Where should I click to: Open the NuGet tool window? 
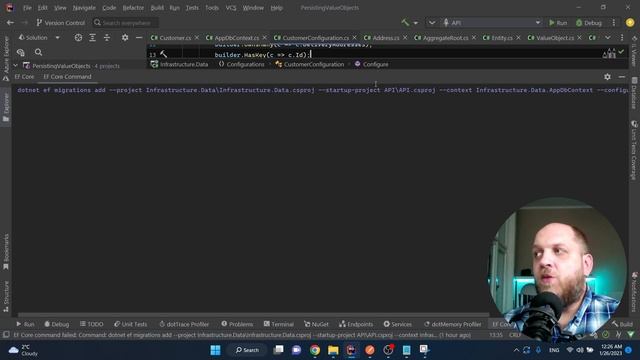pyautogui.click(x=316, y=324)
